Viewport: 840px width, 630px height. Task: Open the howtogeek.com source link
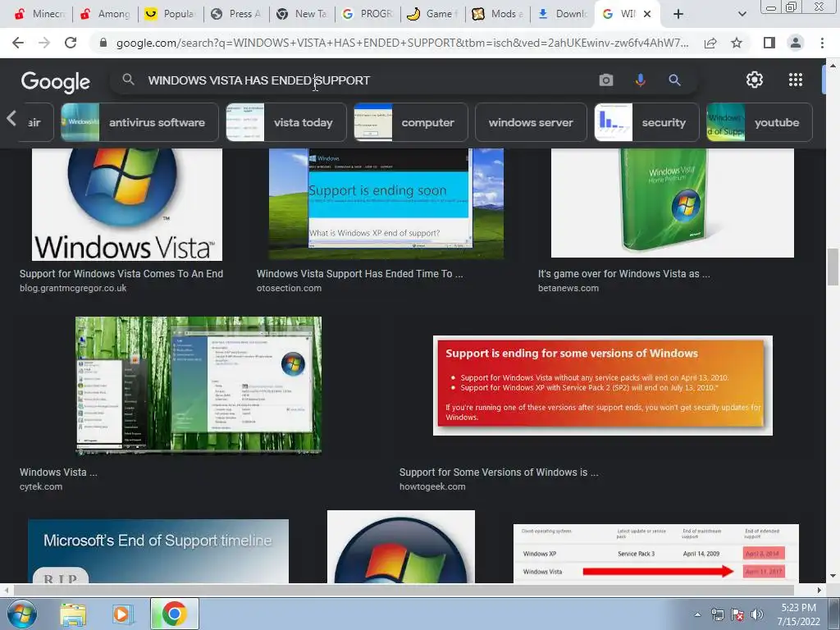[x=432, y=487]
